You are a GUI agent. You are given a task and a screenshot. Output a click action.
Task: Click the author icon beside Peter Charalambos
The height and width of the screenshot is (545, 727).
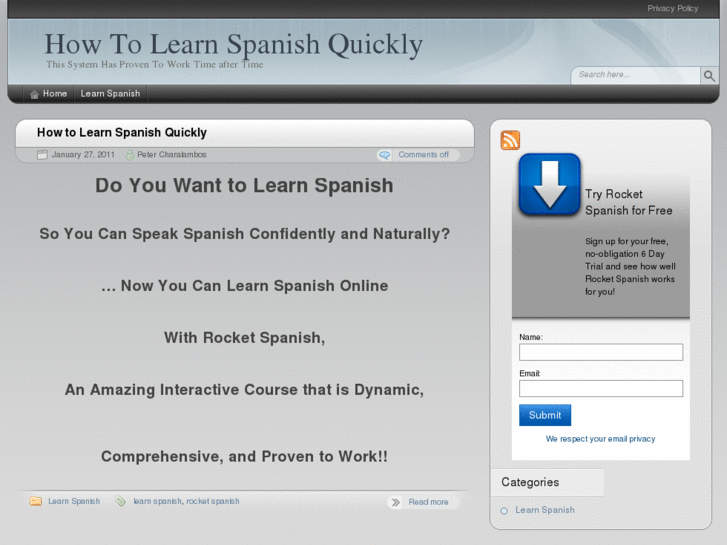(130, 155)
